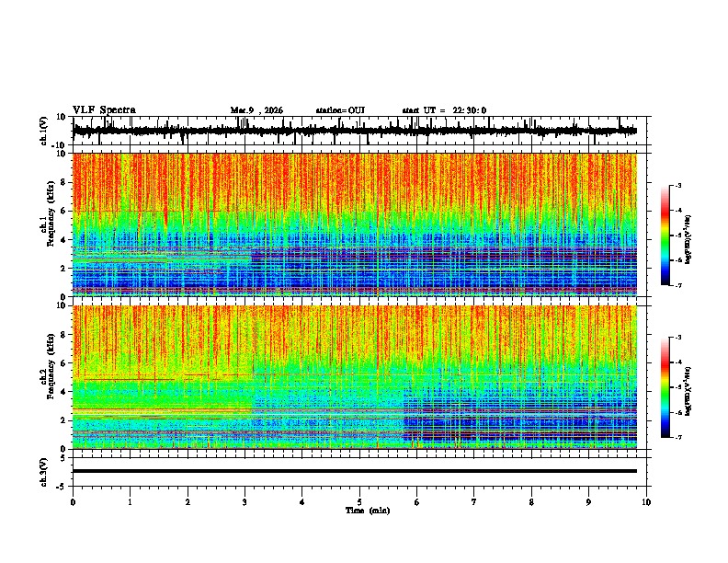Click the "6" tick on the Time axis
The width and height of the screenshot is (728, 563).
pos(417,502)
